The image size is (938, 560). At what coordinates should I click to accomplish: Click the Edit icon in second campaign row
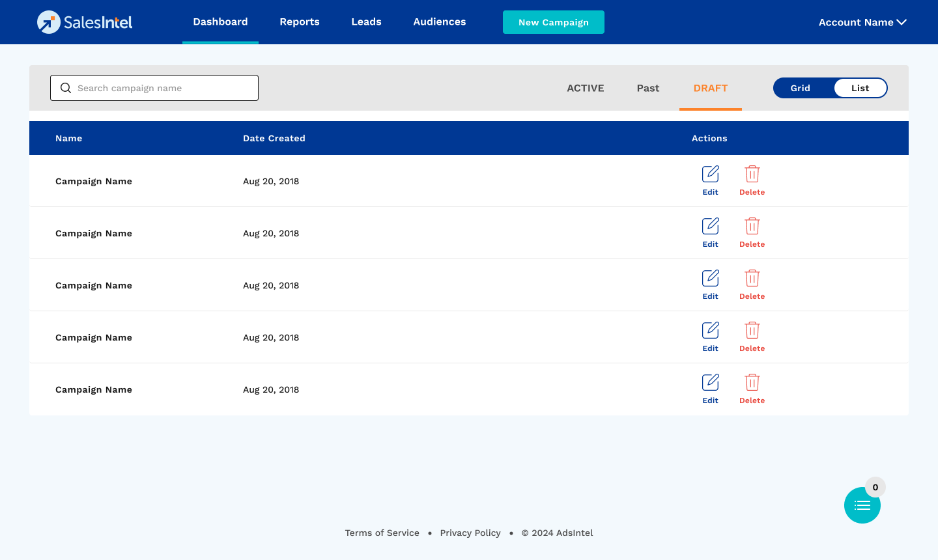click(x=710, y=227)
